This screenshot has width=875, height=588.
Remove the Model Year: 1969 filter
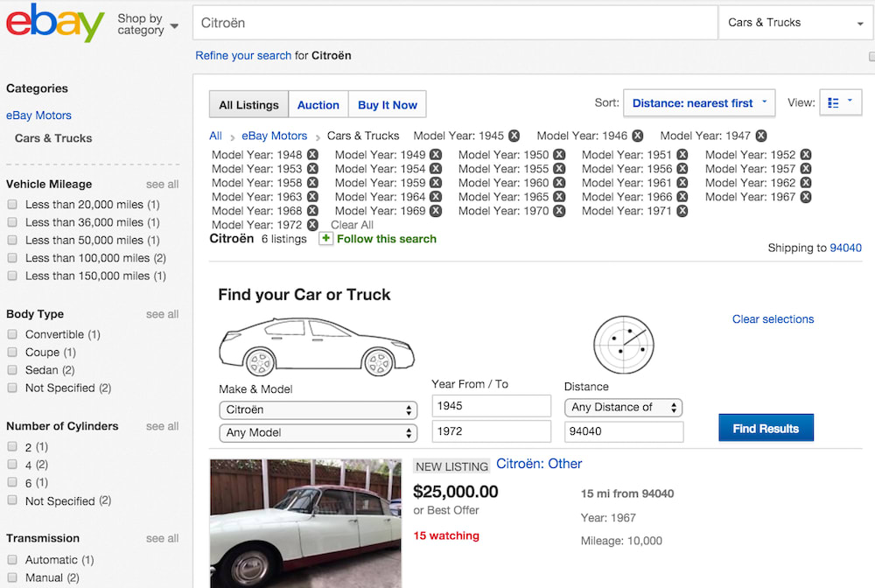[x=436, y=211]
